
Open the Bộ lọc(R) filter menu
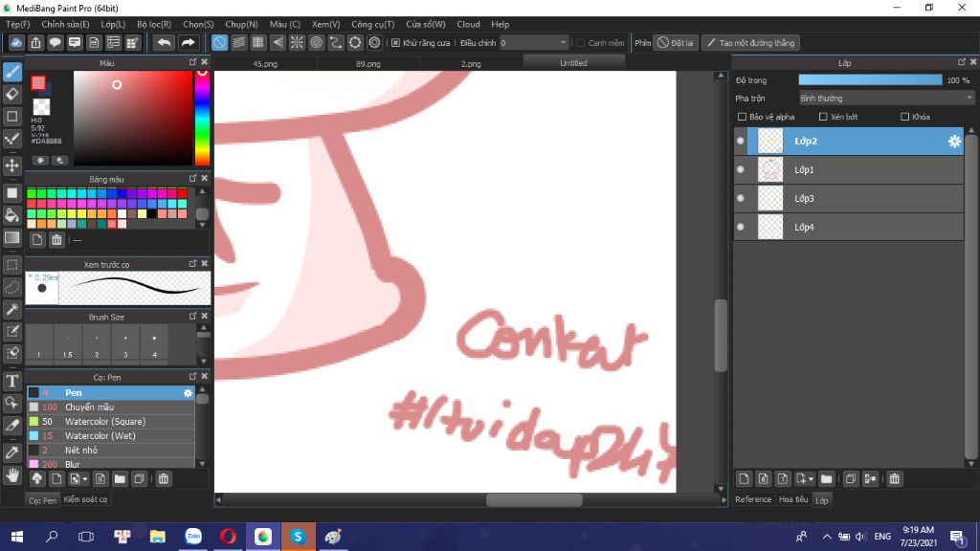[x=154, y=24]
